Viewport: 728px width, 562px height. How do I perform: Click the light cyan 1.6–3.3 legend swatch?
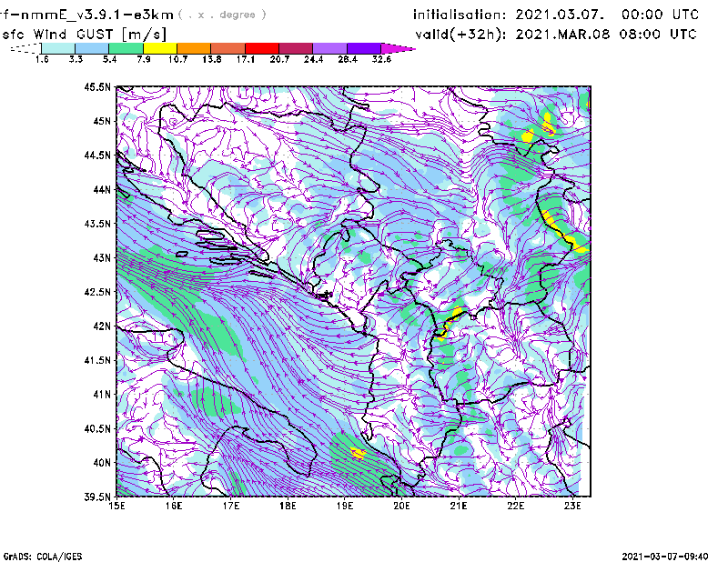[58, 48]
